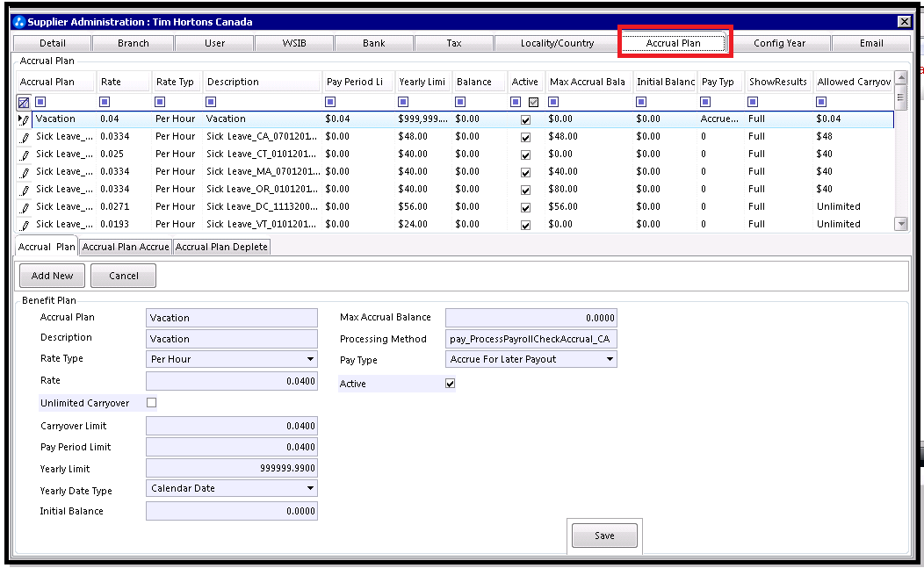Click the Max Accrual Balance input field

531,318
